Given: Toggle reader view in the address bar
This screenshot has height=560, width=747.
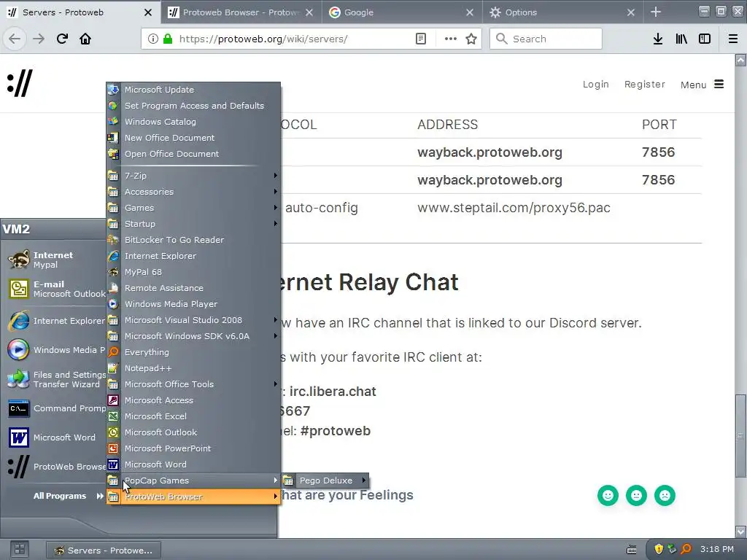Looking at the screenshot, I should tap(421, 39).
